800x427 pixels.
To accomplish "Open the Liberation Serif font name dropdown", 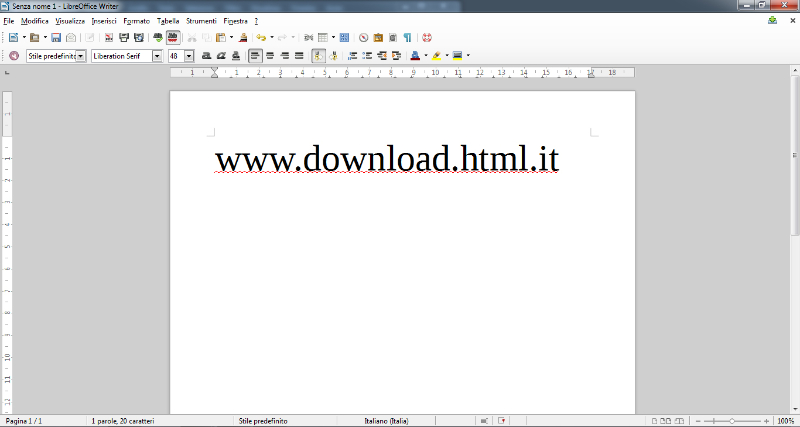I will point(157,56).
